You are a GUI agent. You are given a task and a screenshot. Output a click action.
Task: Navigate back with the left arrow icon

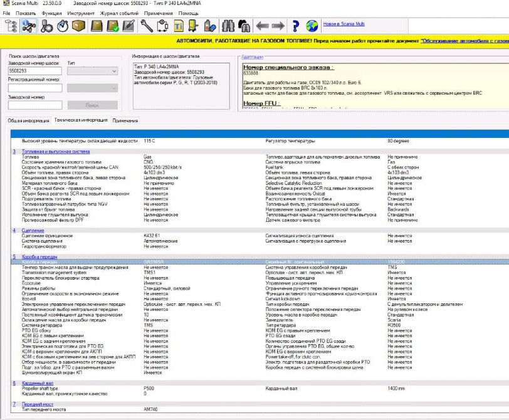coord(261,26)
